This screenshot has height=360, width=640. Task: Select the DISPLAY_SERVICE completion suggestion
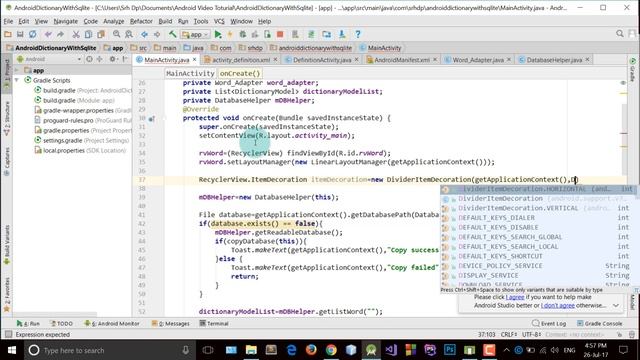(x=537, y=276)
